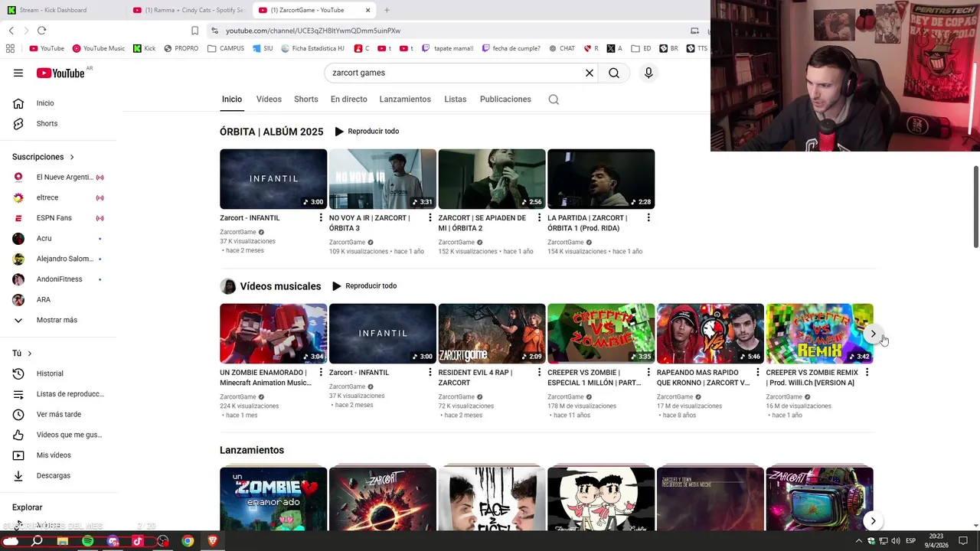This screenshot has width=980, height=551.
Task: Open File Explorer from the taskbar
Action: (x=63, y=541)
